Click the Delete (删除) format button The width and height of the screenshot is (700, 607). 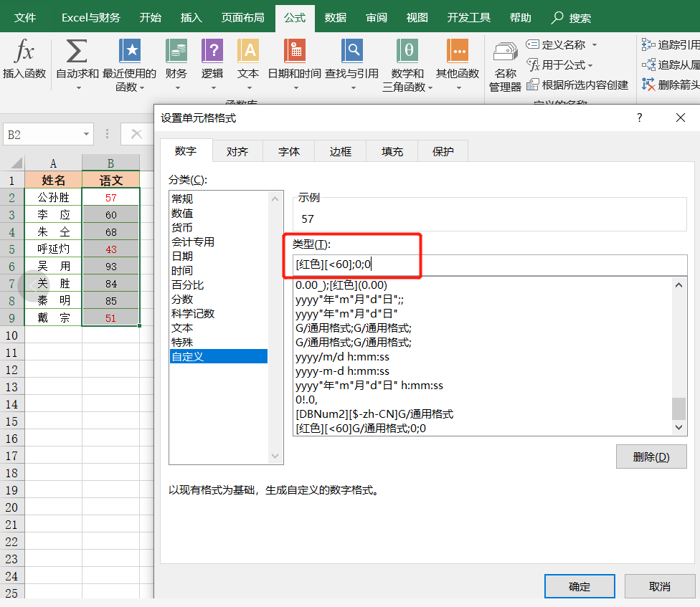click(651, 457)
